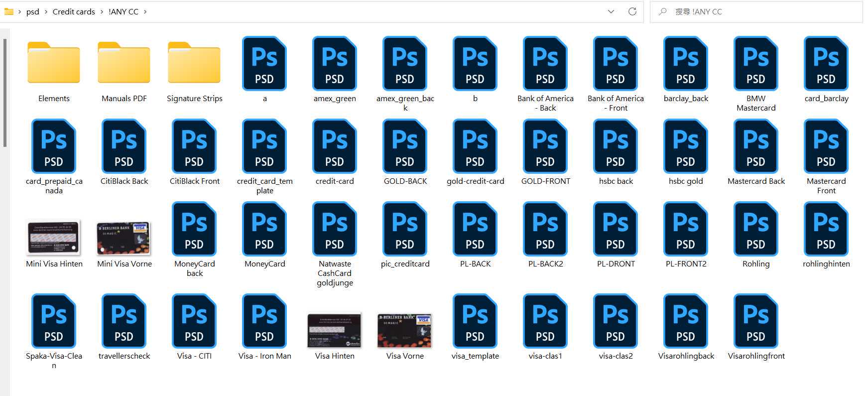Image resolution: width=868 pixels, height=396 pixels.
Task: Select the barclay_back PSD file icon
Action: click(x=686, y=63)
